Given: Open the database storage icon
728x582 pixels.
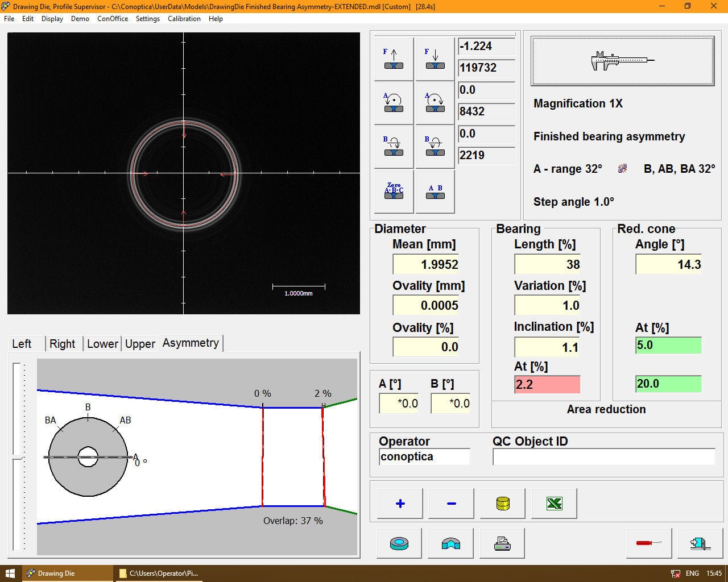Looking at the screenshot, I should [502, 503].
